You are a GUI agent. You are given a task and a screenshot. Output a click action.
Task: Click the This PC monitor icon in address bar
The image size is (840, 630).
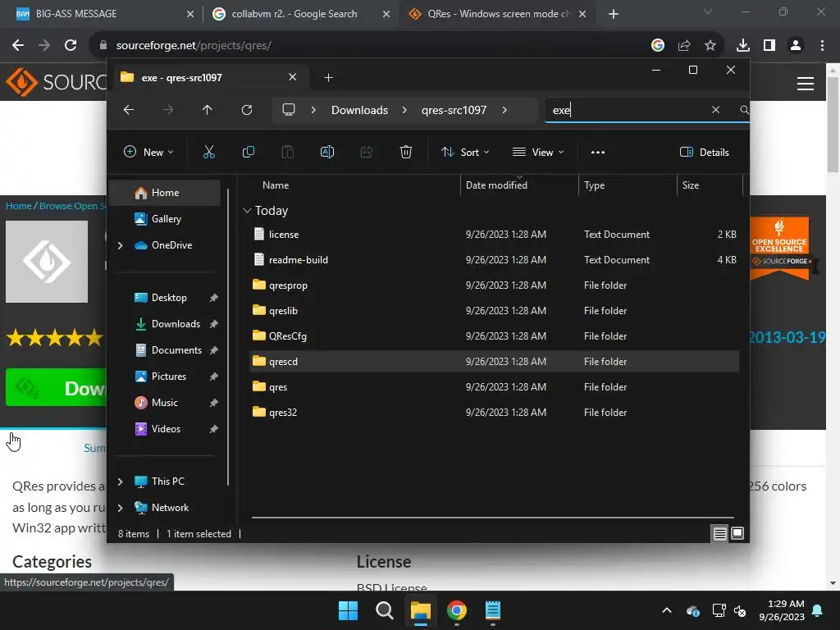(289, 110)
